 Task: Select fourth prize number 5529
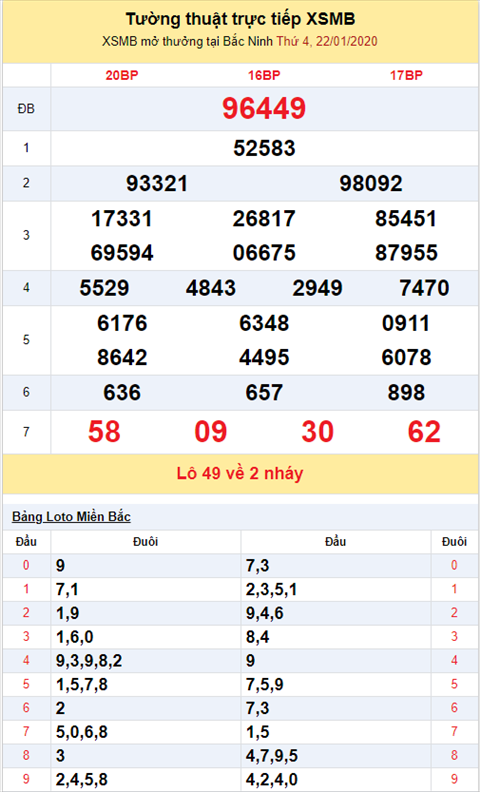pyautogui.click(x=104, y=288)
